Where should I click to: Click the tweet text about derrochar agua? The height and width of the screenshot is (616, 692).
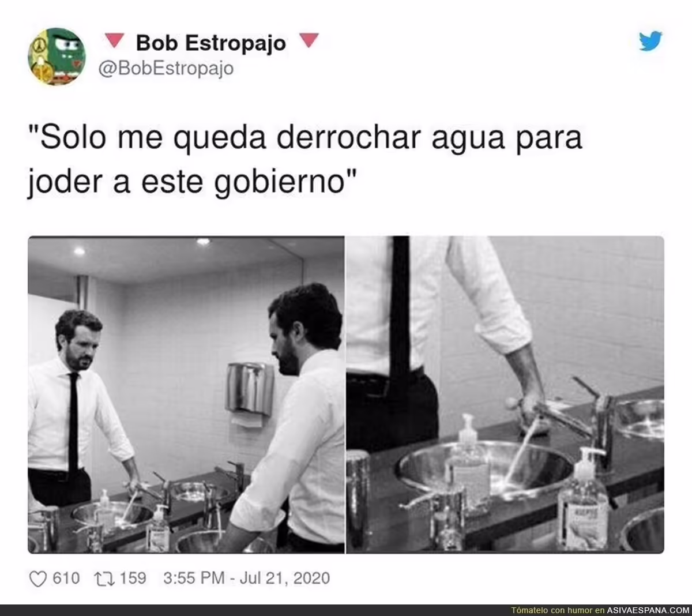[x=306, y=160]
